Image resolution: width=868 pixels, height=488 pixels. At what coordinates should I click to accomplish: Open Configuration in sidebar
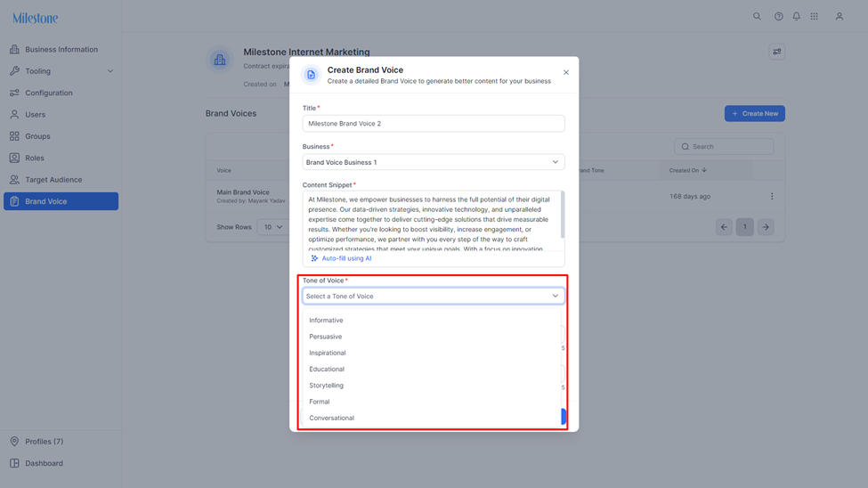pos(61,93)
